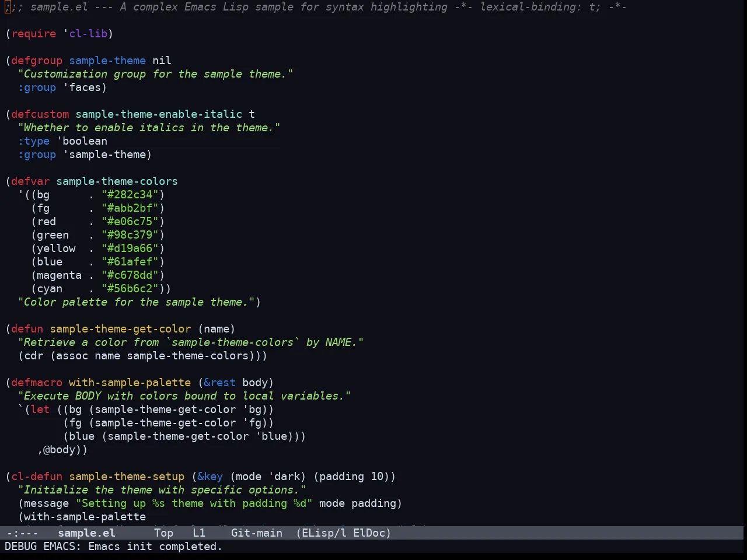Click the Top position indicator in mode line
747x560 pixels.
(x=163, y=533)
